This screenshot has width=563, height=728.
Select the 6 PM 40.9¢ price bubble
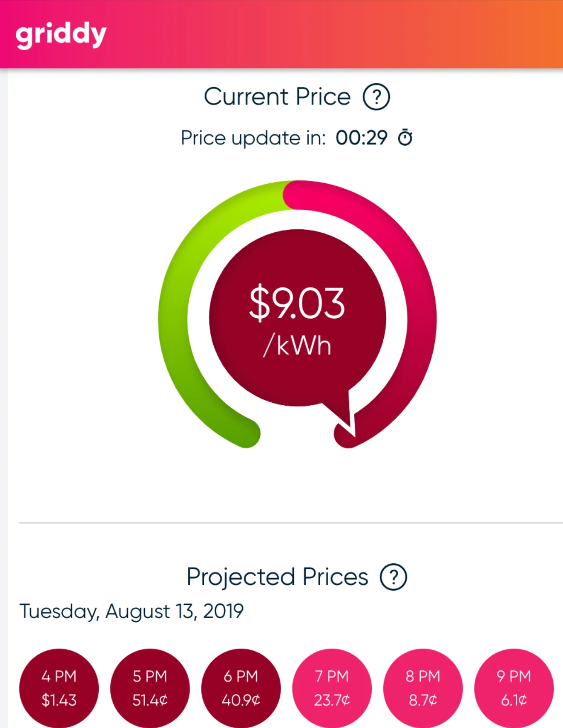241,688
